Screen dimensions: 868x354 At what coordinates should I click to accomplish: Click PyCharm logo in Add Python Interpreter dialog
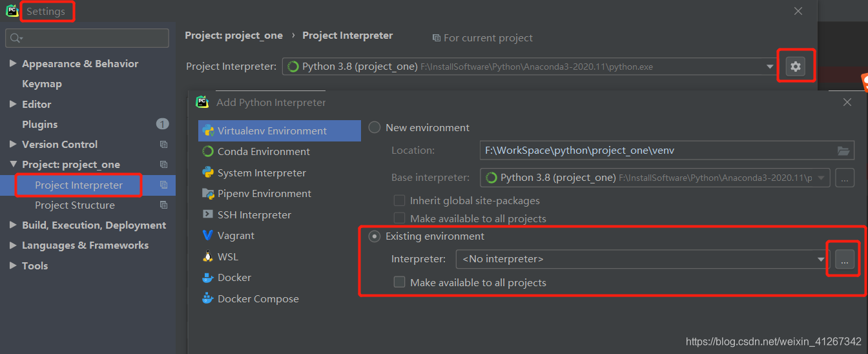pos(202,102)
